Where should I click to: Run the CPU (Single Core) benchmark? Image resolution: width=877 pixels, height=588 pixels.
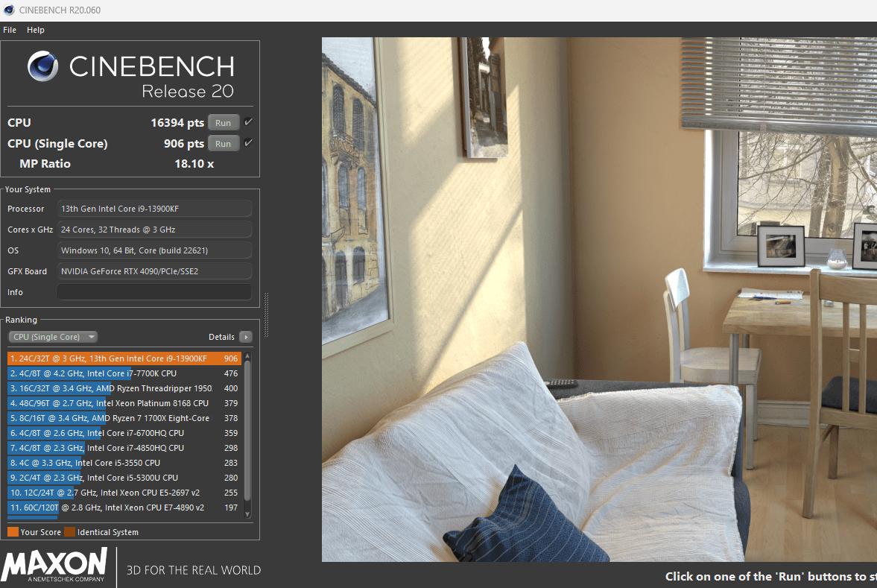click(224, 144)
